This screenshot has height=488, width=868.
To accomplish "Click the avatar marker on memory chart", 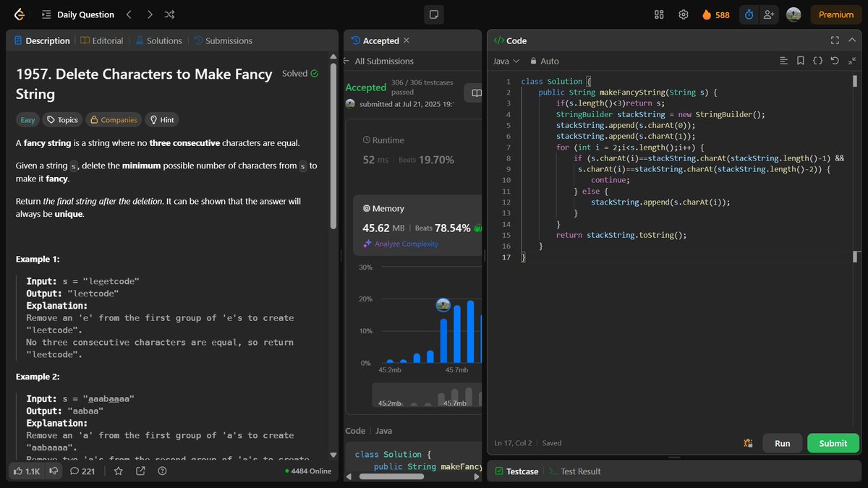I will (x=443, y=305).
